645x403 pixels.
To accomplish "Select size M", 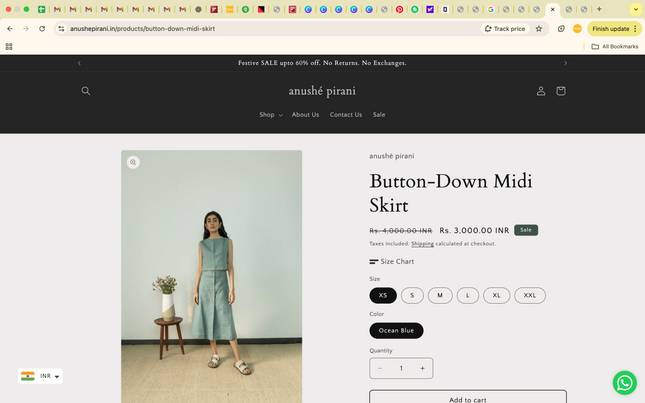I will tap(440, 295).
